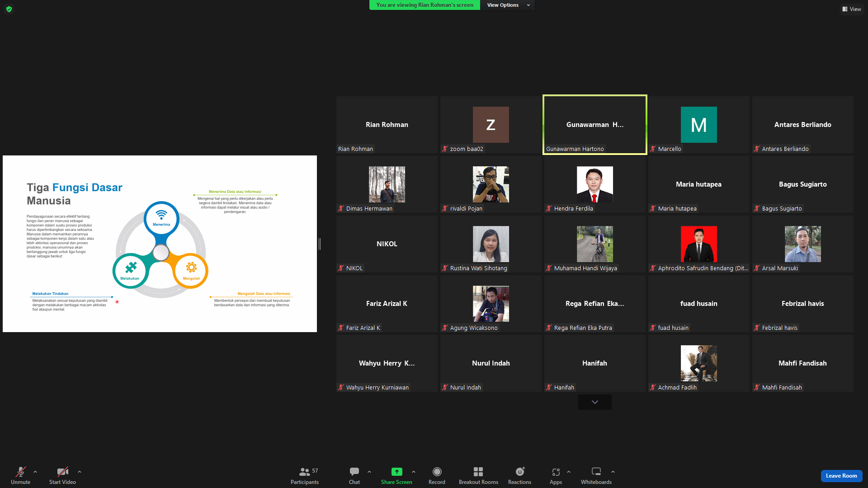Viewport: 868px width, 488px height.
Task: Show next page of participant gallery
Action: [x=595, y=402]
